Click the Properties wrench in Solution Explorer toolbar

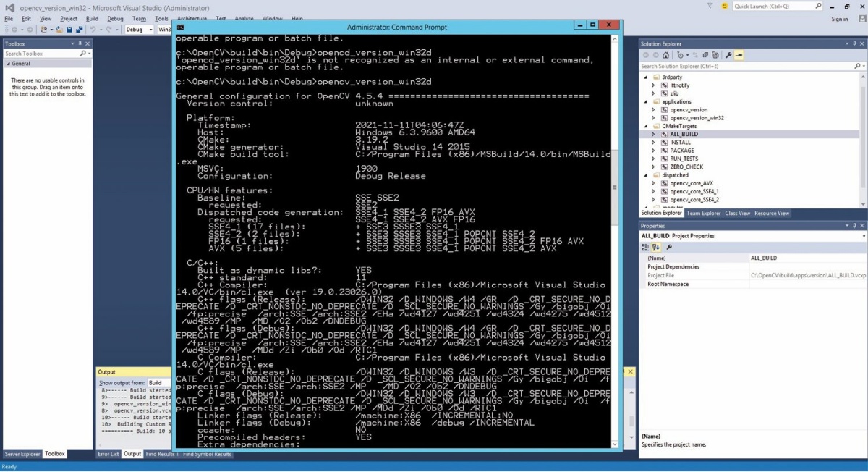(729, 55)
